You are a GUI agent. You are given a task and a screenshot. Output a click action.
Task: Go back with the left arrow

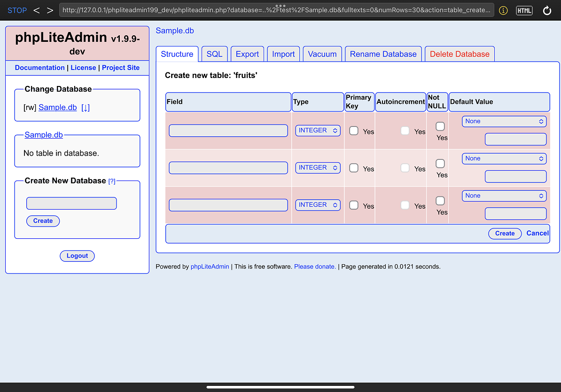tap(37, 10)
